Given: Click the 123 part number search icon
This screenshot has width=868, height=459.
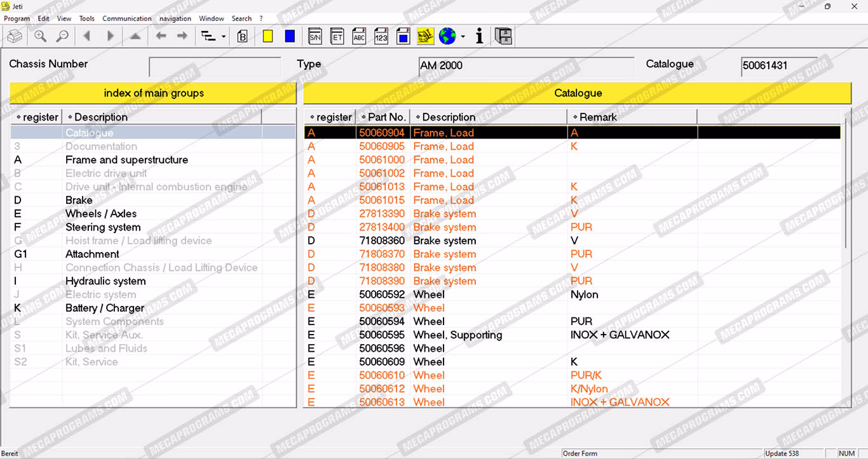Looking at the screenshot, I should (x=381, y=37).
